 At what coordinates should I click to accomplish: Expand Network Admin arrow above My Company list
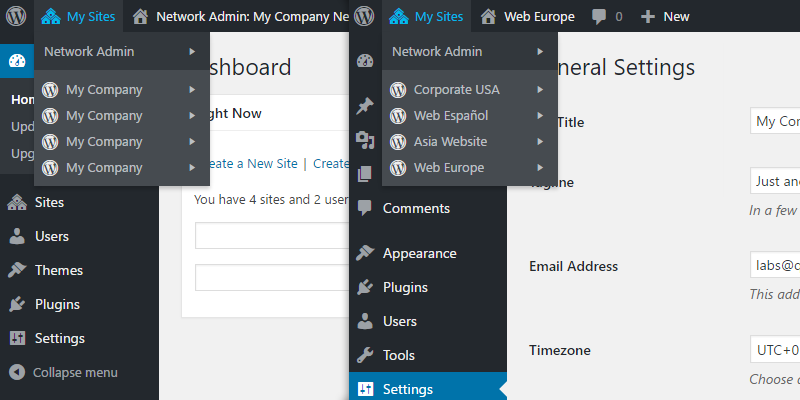[192, 52]
